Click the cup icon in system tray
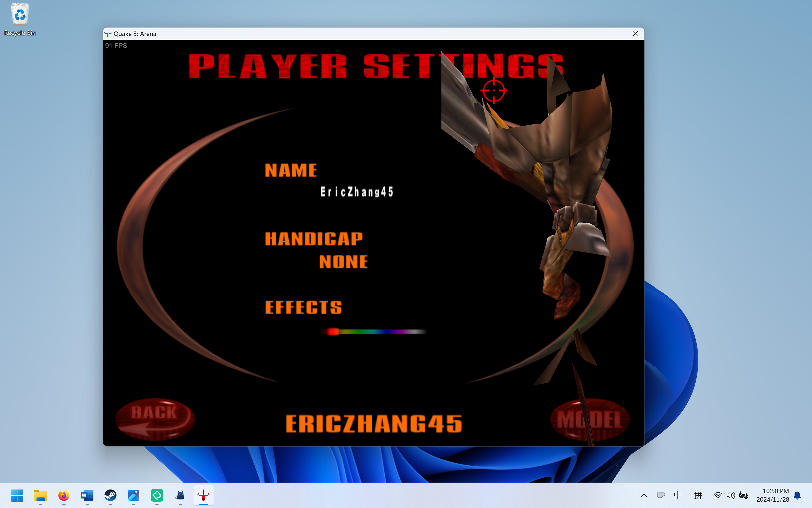This screenshot has width=812, height=508. pyautogui.click(x=661, y=495)
